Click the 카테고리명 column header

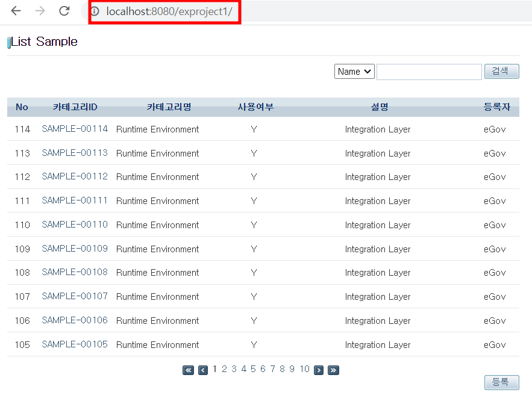(x=169, y=107)
